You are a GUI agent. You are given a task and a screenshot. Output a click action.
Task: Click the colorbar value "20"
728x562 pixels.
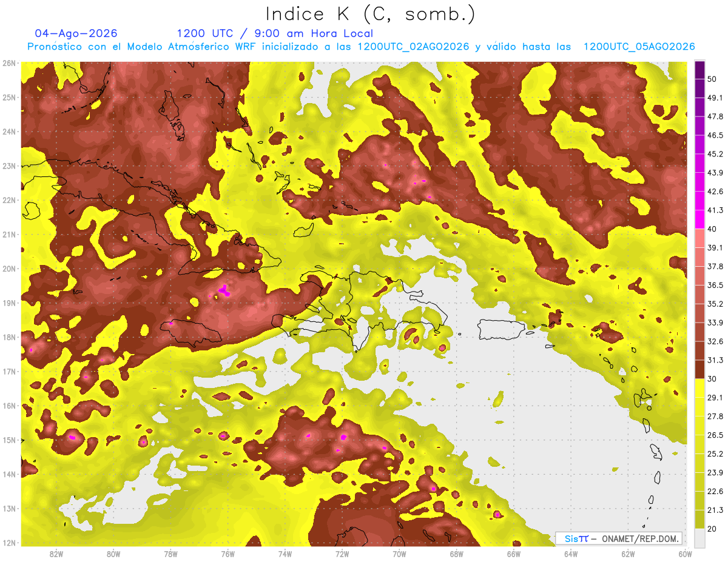click(713, 529)
